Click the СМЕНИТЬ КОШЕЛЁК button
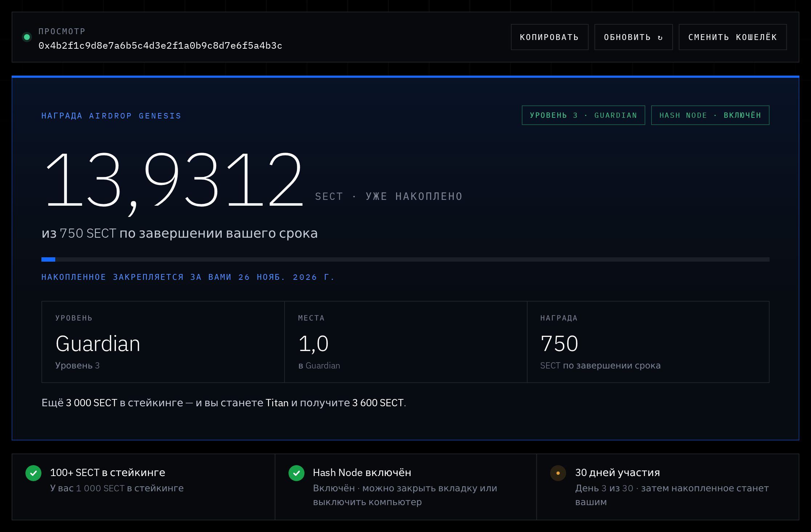This screenshot has width=811, height=532. coord(733,37)
